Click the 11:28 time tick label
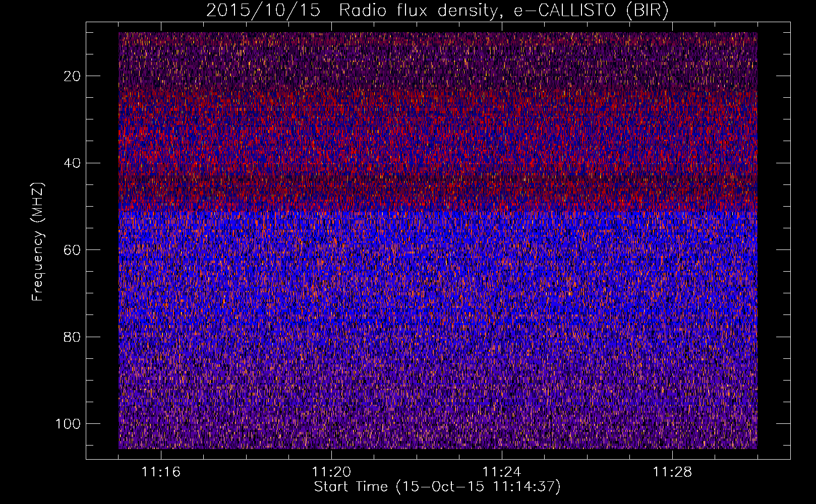The image size is (816, 504). pos(672,472)
